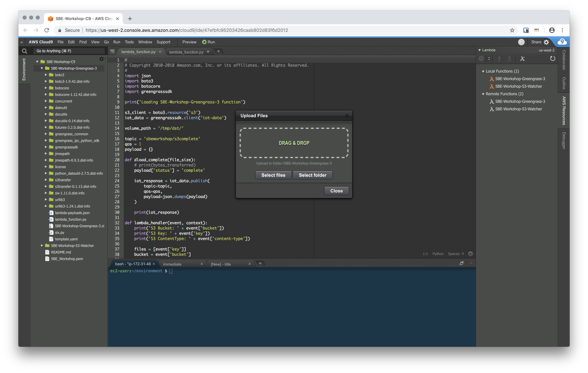Expand the botocore folder
Viewport: 588px width, 373px height.
(x=46, y=88)
